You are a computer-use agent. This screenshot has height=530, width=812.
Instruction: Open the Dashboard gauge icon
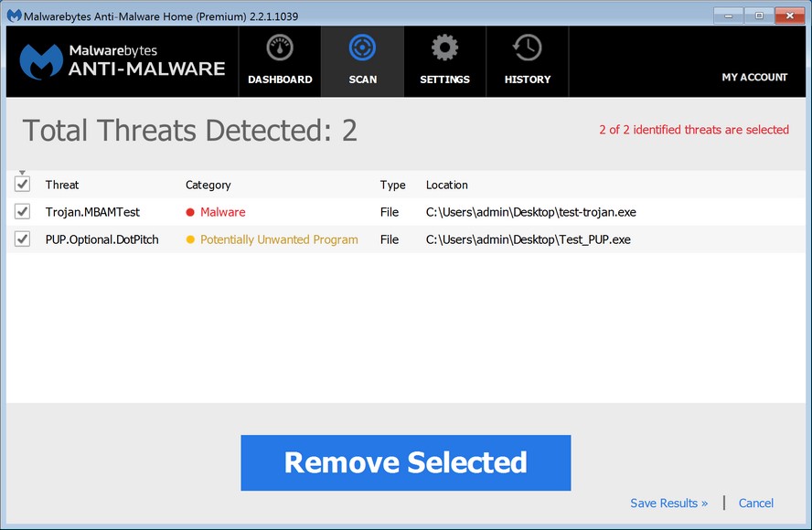point(280,48)
